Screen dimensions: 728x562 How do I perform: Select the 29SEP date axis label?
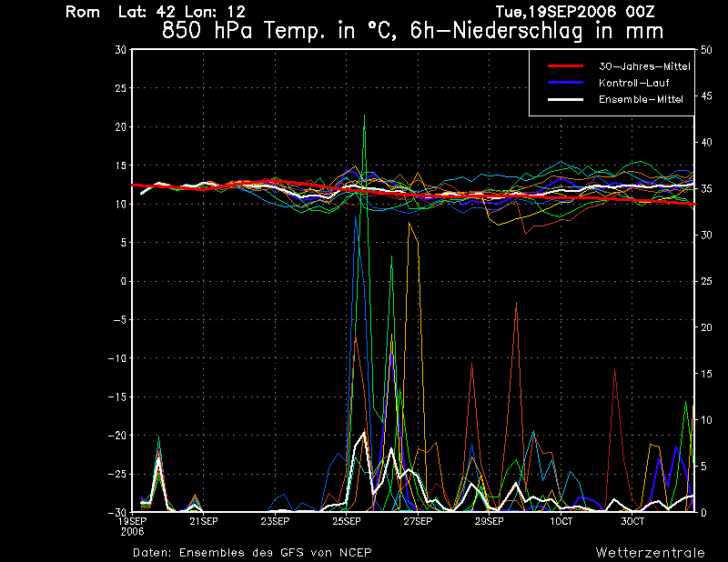point(489,522)
